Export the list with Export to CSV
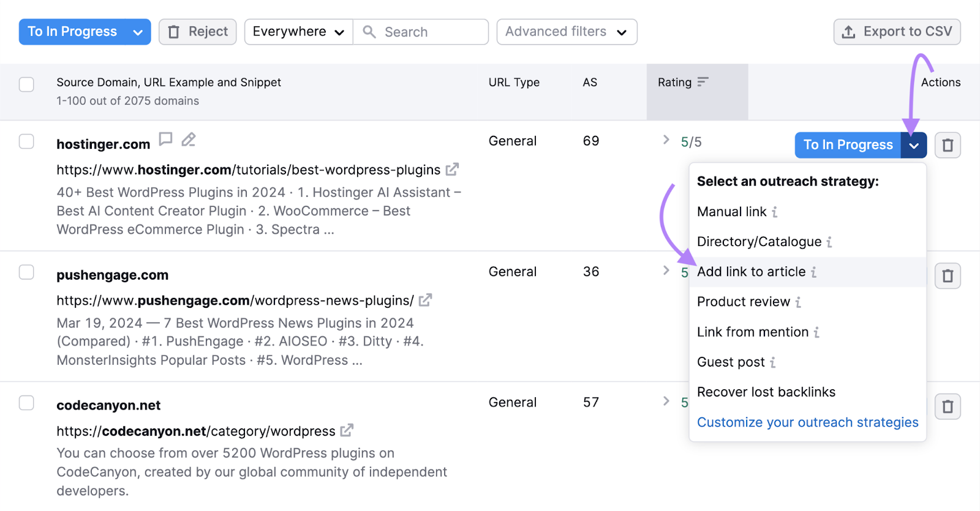The width and height of the screenshot is (980, 511). tap(897, 32)
